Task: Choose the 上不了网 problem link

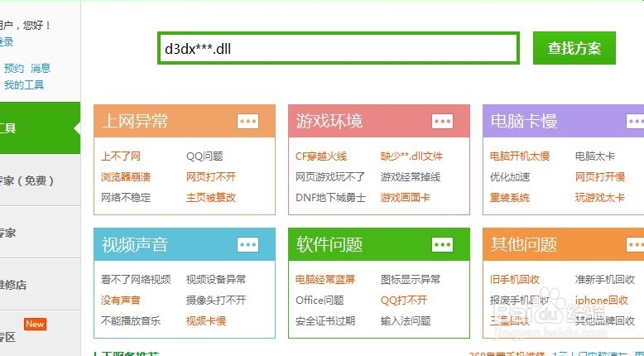Action: 121,156
